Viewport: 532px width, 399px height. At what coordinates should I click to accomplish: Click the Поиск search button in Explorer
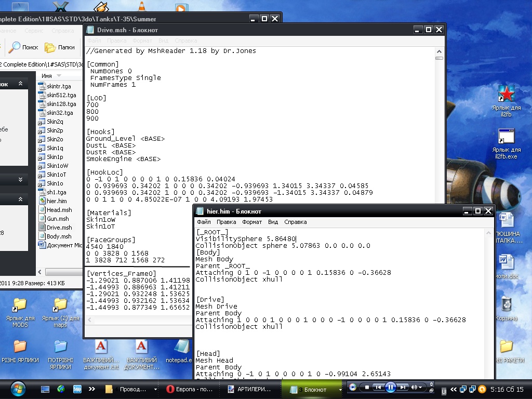[24, 47]
